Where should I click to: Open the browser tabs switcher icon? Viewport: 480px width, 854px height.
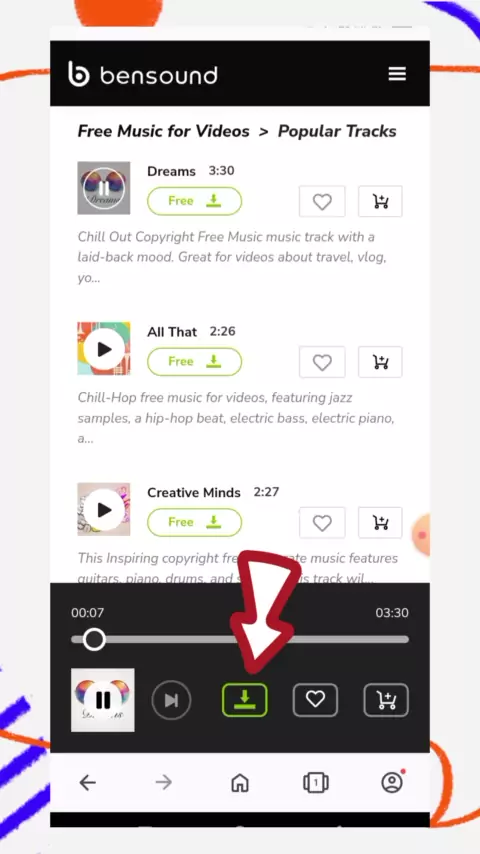click(315, 783)
